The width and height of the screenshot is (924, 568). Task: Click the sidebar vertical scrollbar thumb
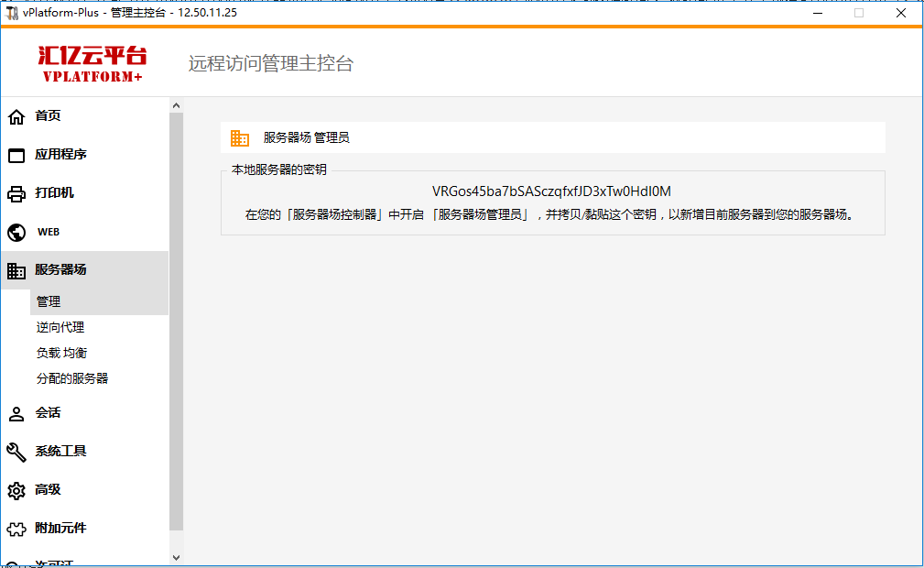(176, 321)
